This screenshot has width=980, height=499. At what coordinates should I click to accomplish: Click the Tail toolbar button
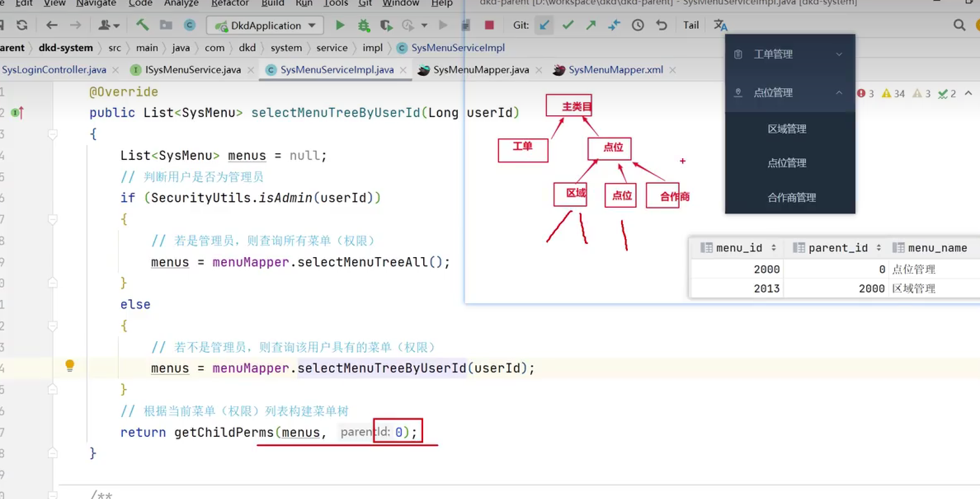(691, 26)
